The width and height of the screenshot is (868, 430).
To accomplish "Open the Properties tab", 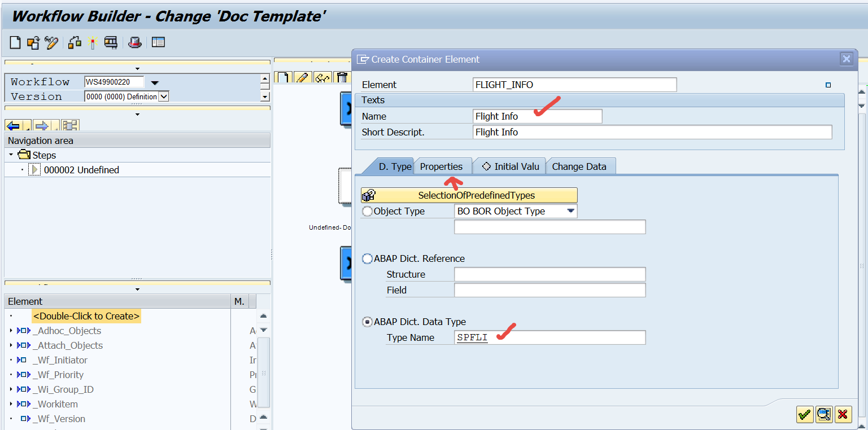I will 441,166.
